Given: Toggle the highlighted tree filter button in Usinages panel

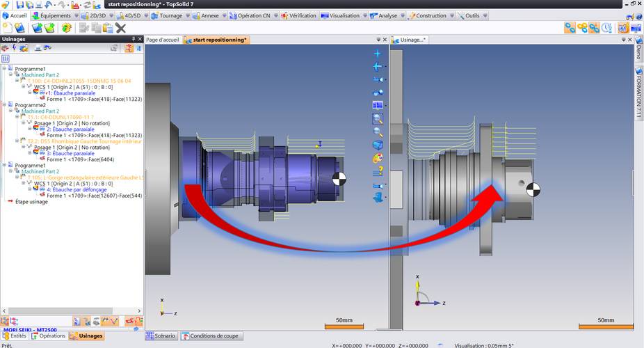Looking at the screenshot, I should pyautogui.click(x=129, y=49).
